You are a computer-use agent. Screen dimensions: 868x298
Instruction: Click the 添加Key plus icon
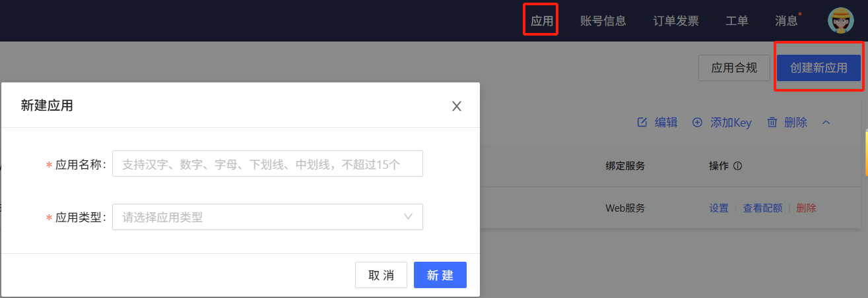tap(697, 123)
